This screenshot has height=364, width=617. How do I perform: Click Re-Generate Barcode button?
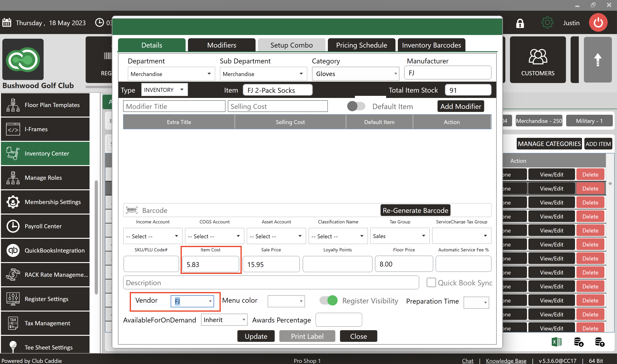415,210
